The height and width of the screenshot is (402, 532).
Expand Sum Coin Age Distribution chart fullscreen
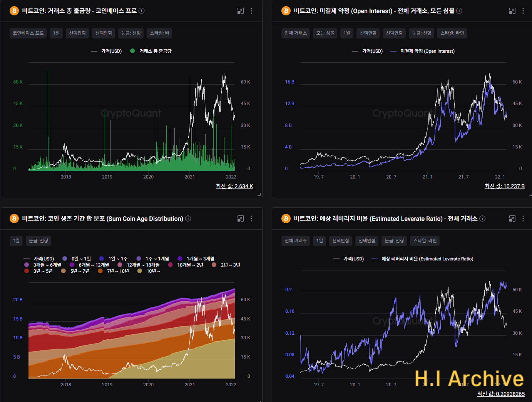point(241,219)
